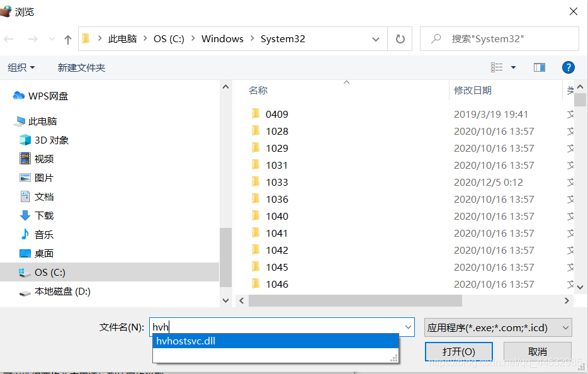Expand the address bar history dropdown
The image size is (588, 374).
coord(375,39)
